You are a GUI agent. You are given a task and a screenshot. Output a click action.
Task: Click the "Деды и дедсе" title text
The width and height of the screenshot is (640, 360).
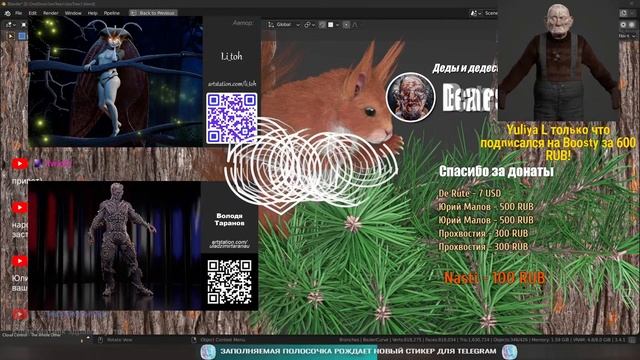coord(465,68)
